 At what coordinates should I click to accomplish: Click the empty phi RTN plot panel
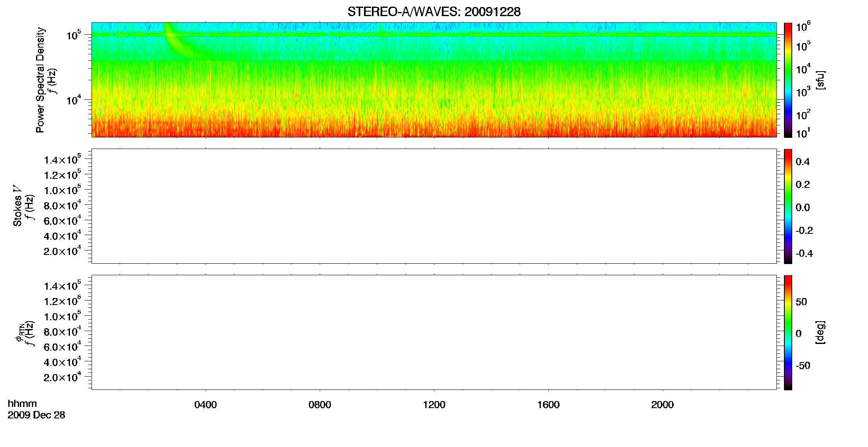(x=434, y=332)
